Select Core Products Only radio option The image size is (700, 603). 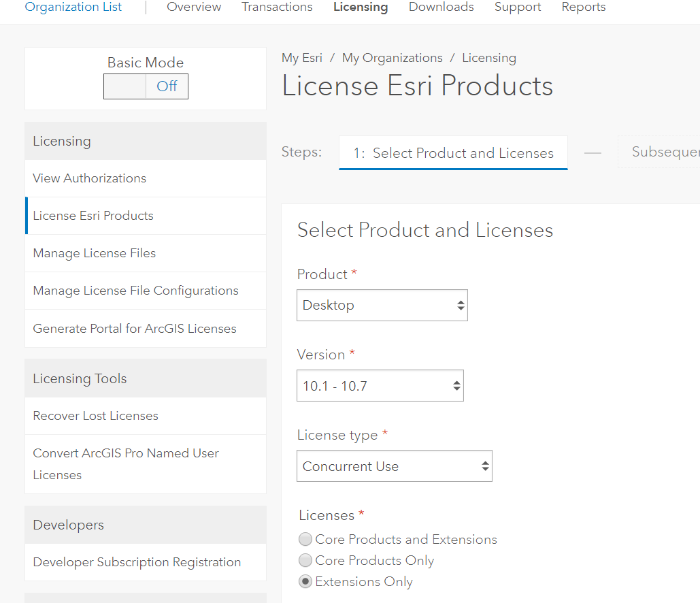point(305,561)
